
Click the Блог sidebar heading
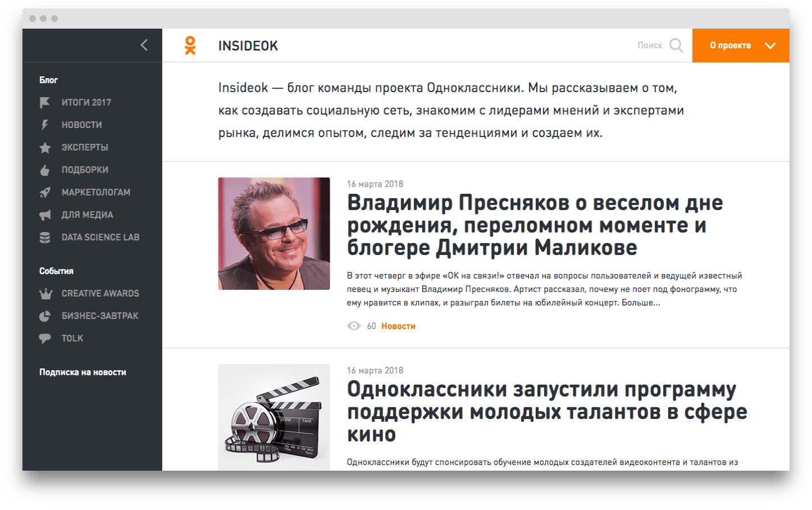(48, 80)
